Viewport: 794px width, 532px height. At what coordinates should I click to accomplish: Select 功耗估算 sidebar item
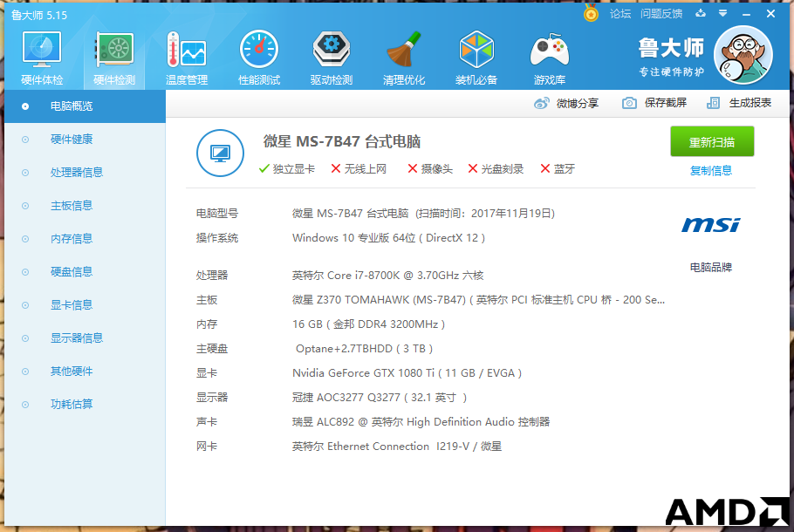point(86,405)
